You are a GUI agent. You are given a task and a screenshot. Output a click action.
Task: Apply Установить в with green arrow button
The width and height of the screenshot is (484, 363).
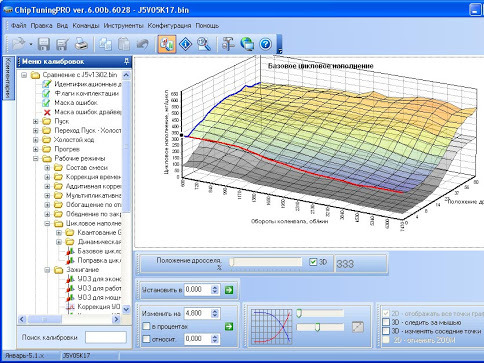(x=229, y=290)
